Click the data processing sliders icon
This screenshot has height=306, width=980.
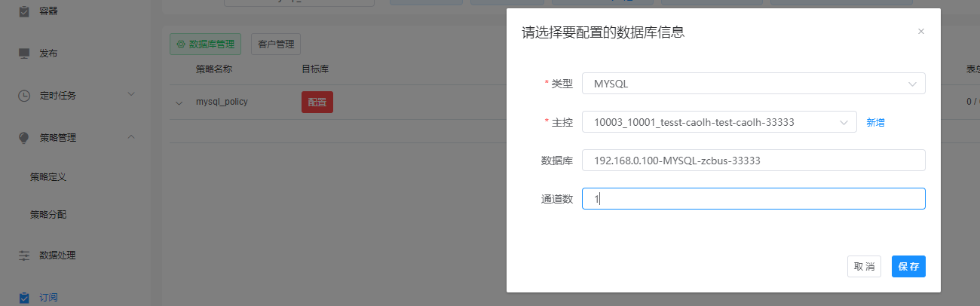24,256
